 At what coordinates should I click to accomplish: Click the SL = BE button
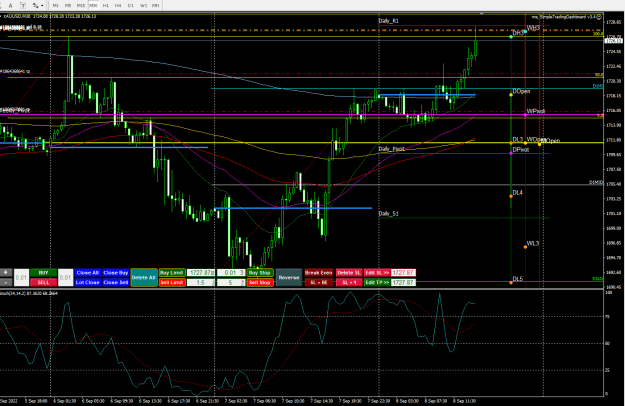coord(318,282)
